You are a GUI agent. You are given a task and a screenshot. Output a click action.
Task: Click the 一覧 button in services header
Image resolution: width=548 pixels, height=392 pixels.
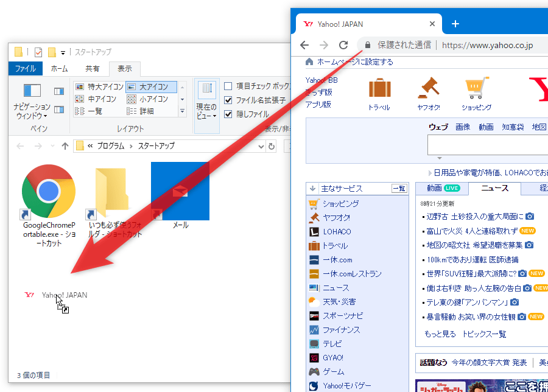tap(399, 189)
